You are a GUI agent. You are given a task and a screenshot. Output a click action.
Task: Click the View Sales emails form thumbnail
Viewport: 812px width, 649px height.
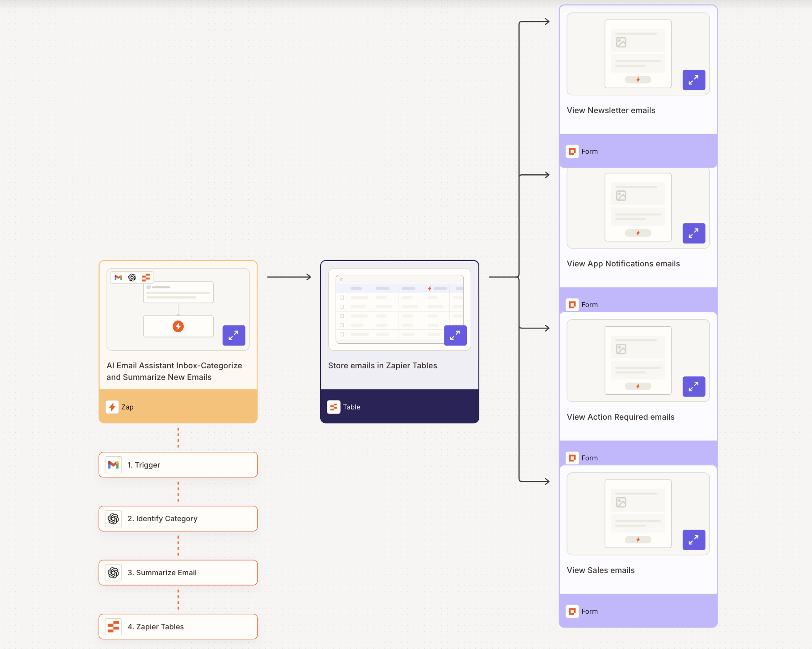pyautogui.click(x=638, y=514)
